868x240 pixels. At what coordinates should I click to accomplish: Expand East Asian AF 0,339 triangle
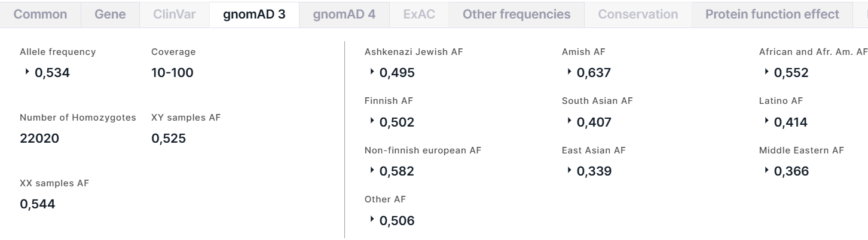click(569, 171)
